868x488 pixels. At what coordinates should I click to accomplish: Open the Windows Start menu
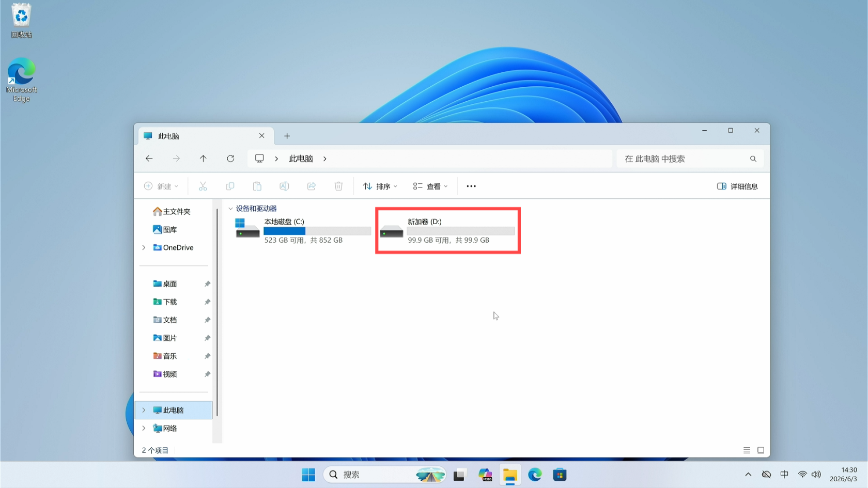308,475
